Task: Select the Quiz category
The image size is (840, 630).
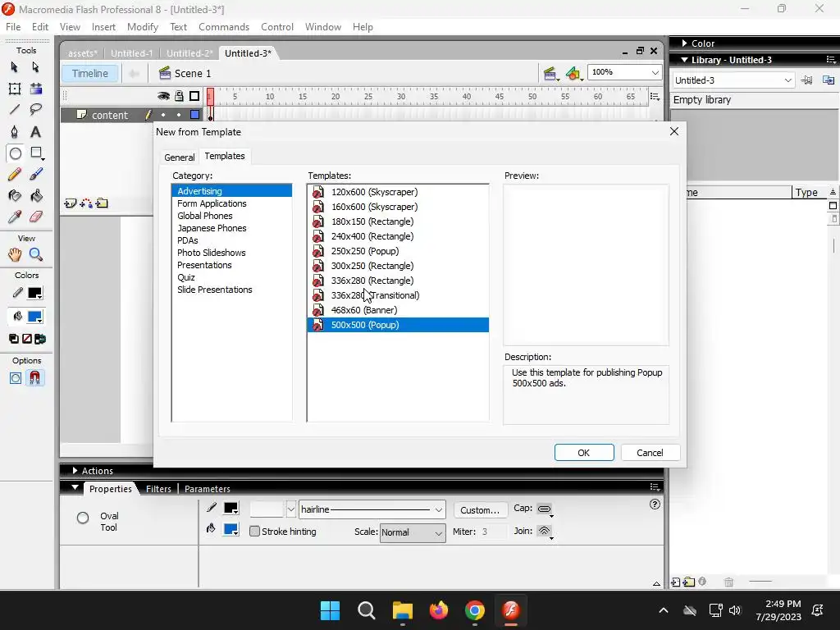Action: point(186,277)
